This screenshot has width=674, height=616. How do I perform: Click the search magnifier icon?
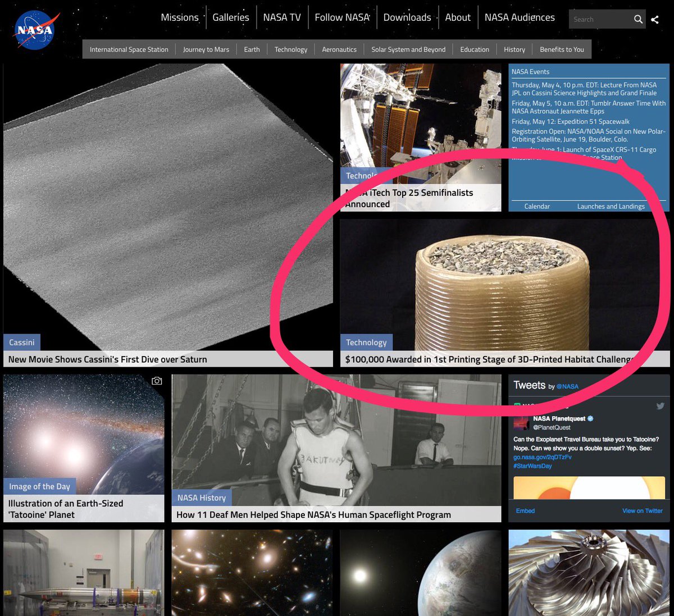(638, 20)
